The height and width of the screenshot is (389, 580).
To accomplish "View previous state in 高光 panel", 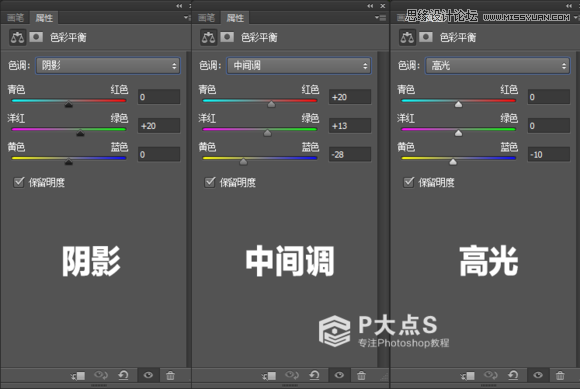I will click(x=490, y=375).
